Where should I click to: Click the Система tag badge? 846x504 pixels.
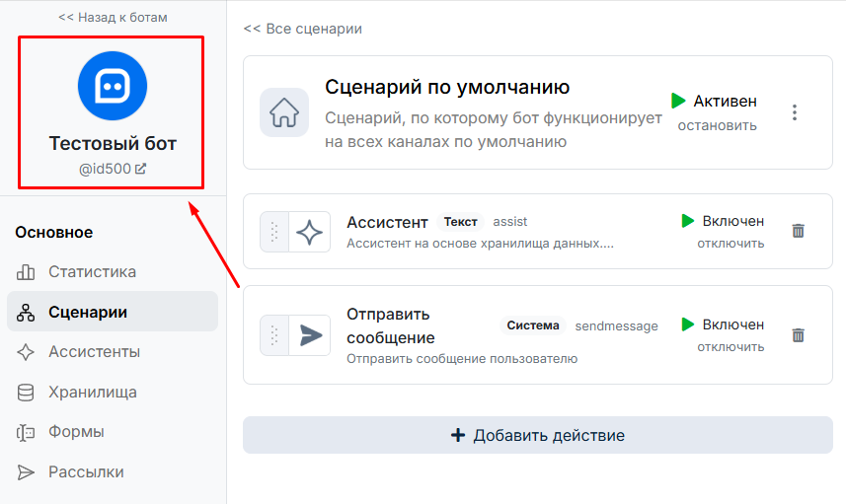[532, 325]
